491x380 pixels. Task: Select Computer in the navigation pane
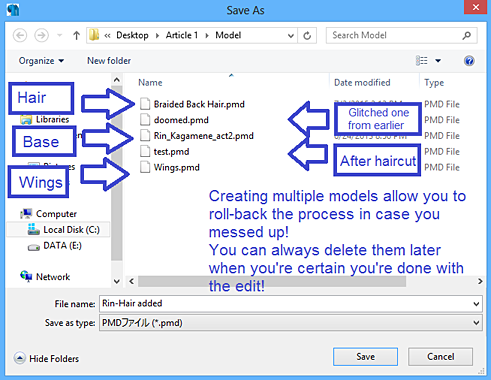click(x=56, y=214)
